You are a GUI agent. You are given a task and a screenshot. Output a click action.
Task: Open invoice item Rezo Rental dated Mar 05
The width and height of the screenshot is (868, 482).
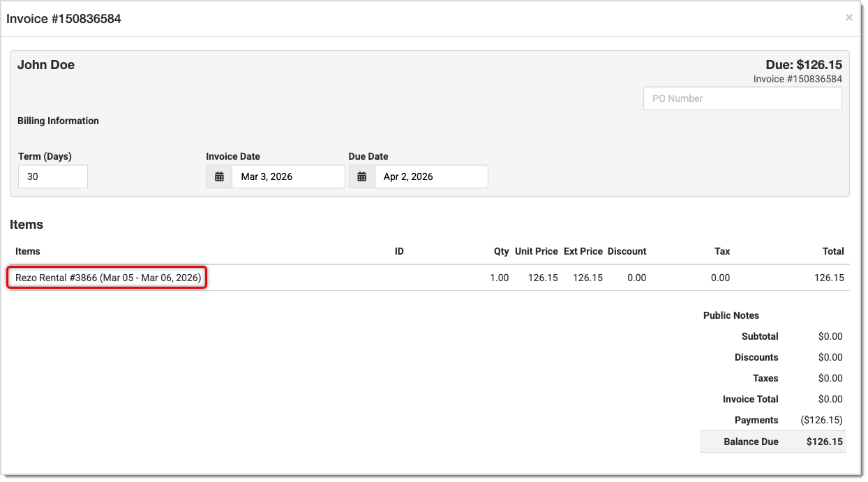pyautogui.click(x=106, y=277)
